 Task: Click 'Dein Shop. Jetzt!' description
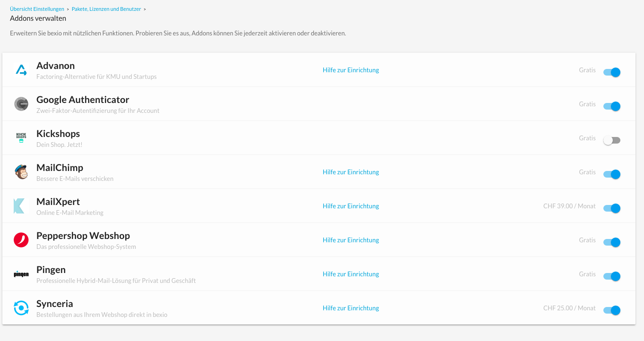tap(60, 145)
